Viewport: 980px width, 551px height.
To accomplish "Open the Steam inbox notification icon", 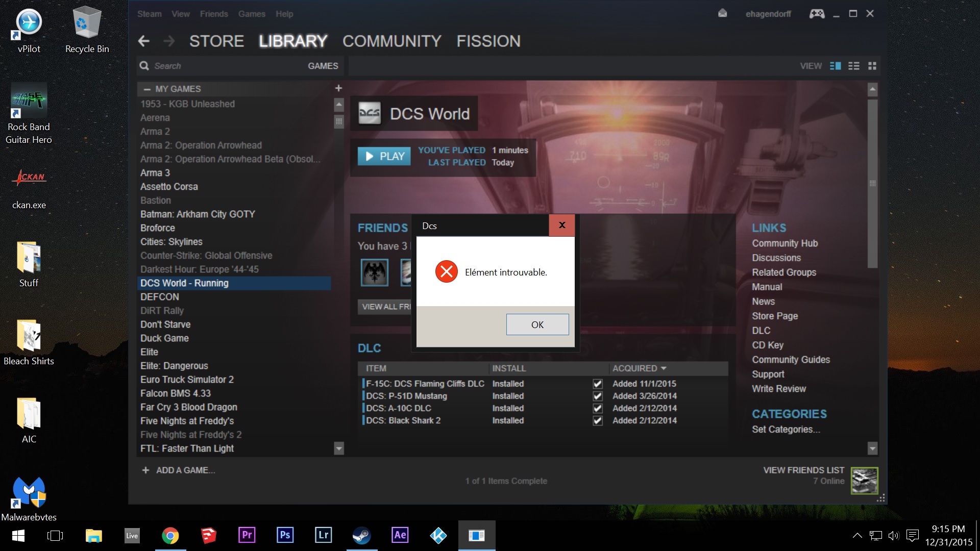I will pyautogui.click(x=722, y=14).
